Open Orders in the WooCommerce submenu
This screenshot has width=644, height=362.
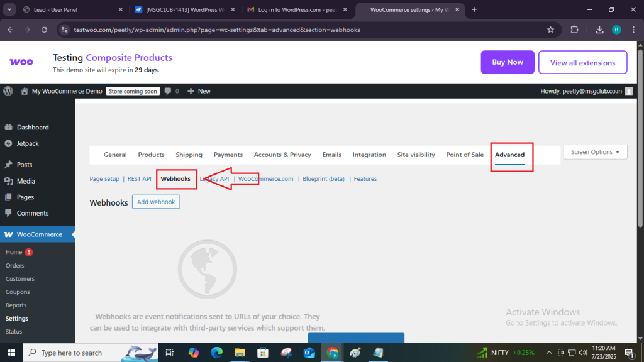15,266
